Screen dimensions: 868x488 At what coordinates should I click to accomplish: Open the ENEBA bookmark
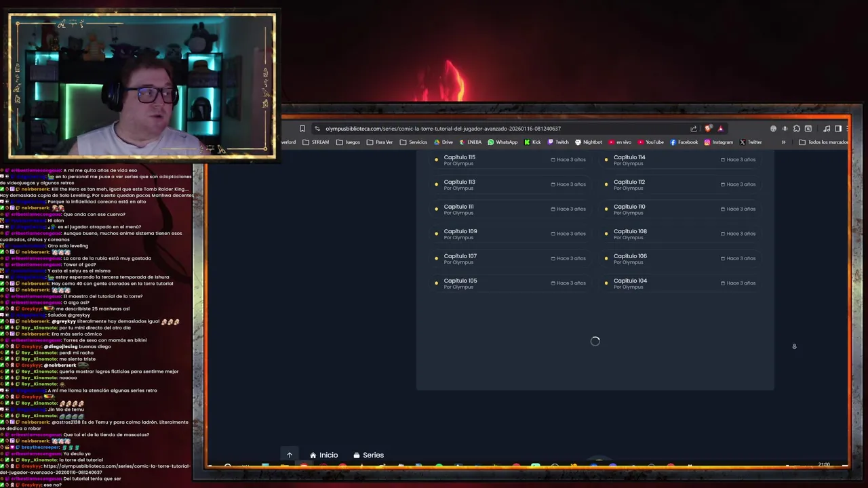(x=470, y=142)
